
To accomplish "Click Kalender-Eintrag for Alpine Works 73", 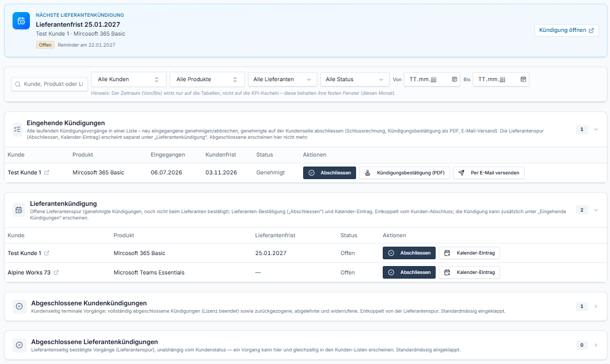I will 469,272.
